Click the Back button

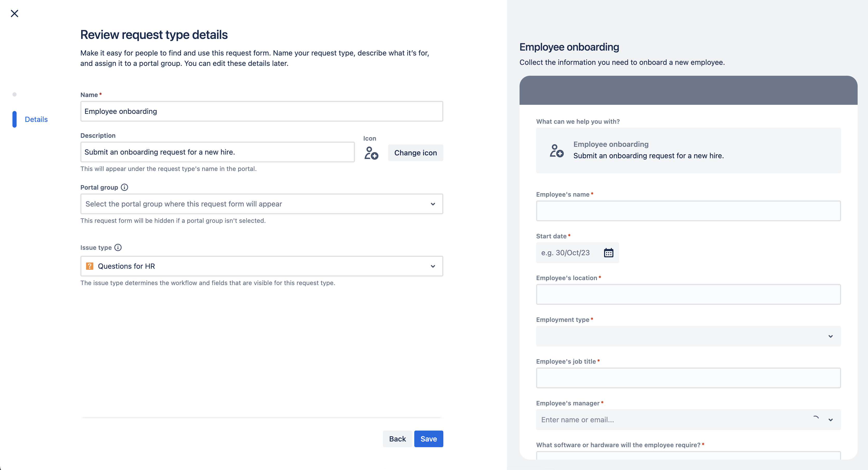(x=397, y=439)
